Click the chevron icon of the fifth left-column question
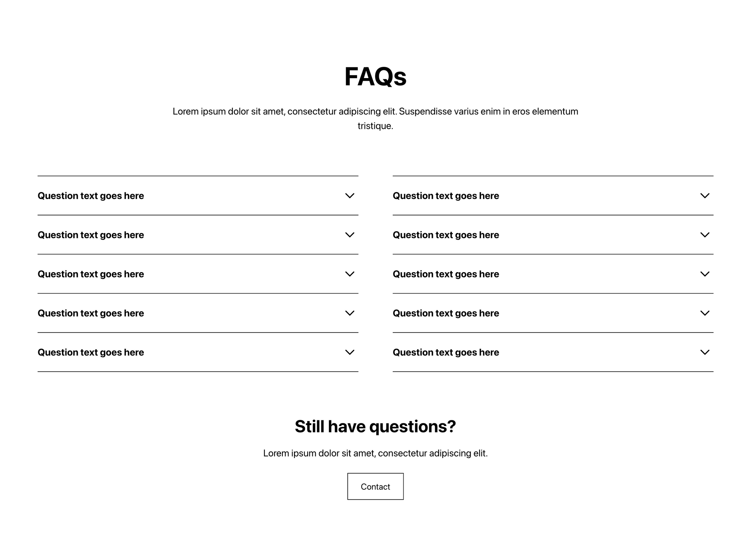 coord(350,352)
